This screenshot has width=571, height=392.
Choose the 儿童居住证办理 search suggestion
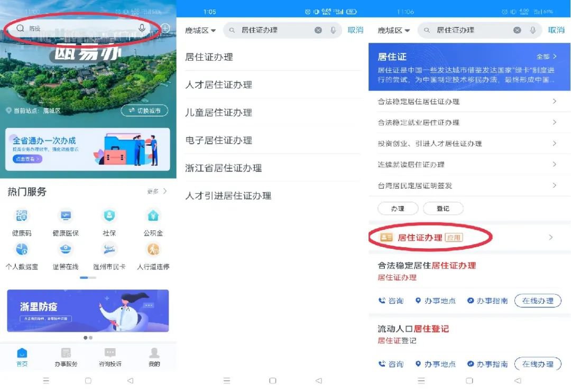pos(218,113)
